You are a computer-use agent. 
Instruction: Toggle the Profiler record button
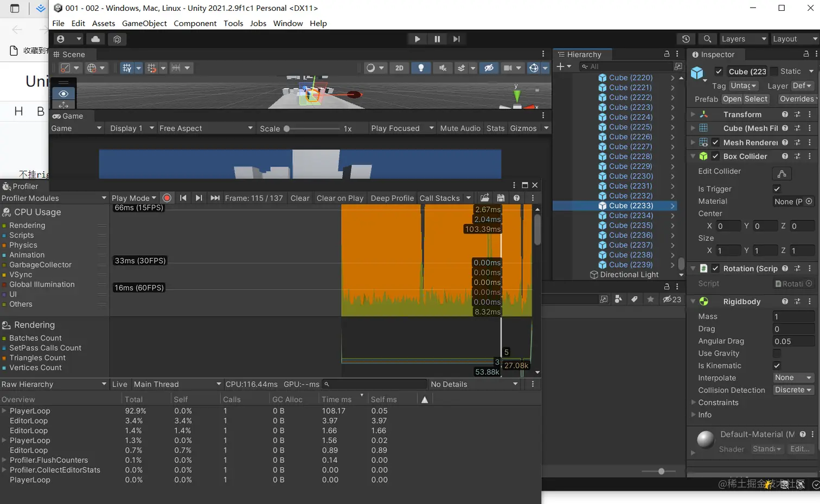click(167, 198)
